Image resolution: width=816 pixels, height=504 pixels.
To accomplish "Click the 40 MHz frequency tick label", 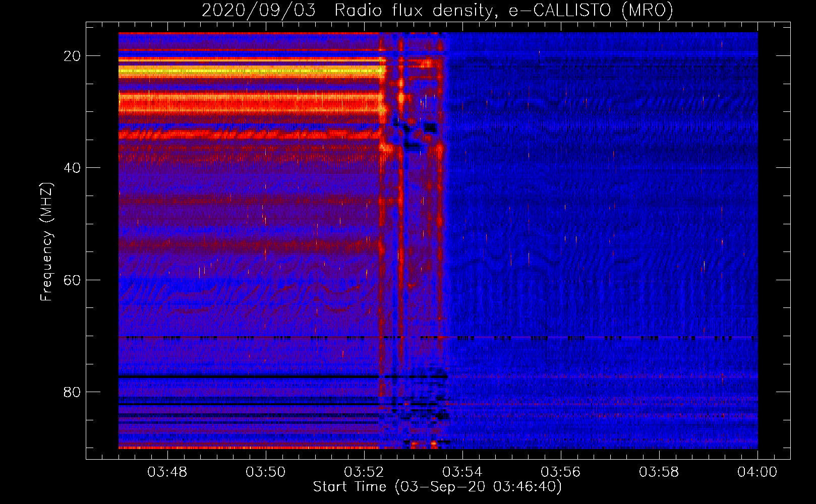I will coord(72,168).
